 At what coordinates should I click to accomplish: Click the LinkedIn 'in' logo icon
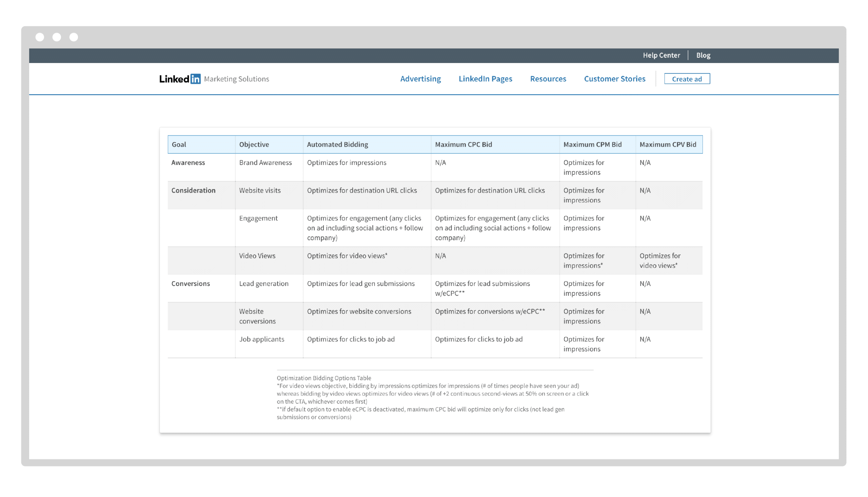(195, 79)
